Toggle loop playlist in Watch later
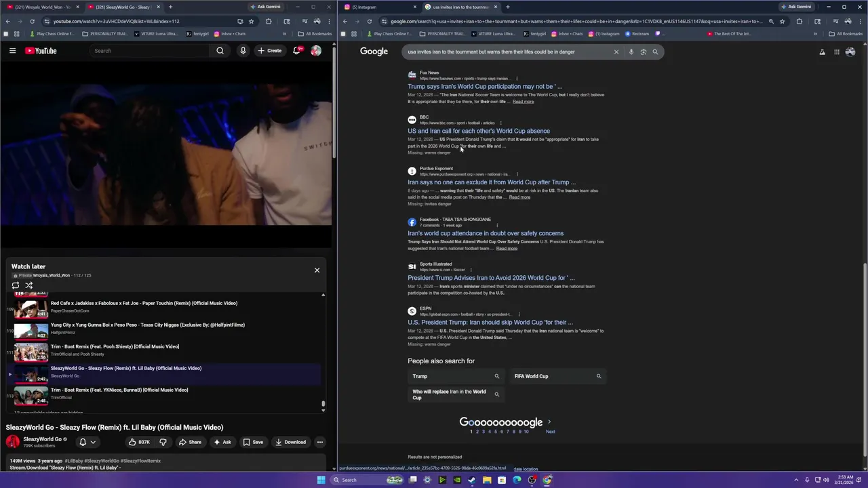The width and height of the screenshot is (868, 488). tap(16, 285)
